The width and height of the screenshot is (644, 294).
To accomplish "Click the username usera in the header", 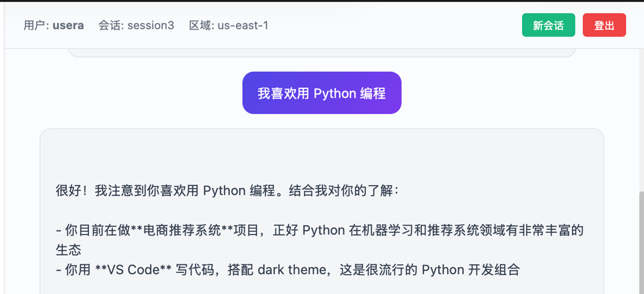I will click(x=68, y=26).
